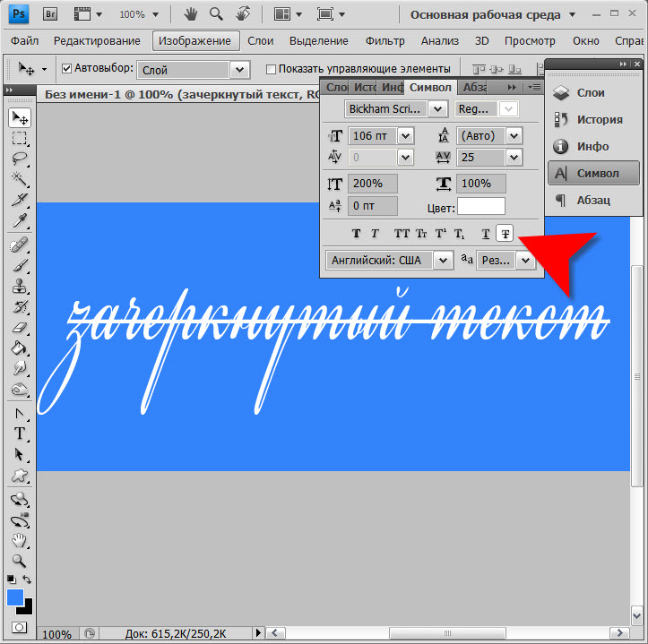Select the Rectangular Marquee tool
Screen dimensions: 648x644
click(19, 138)
